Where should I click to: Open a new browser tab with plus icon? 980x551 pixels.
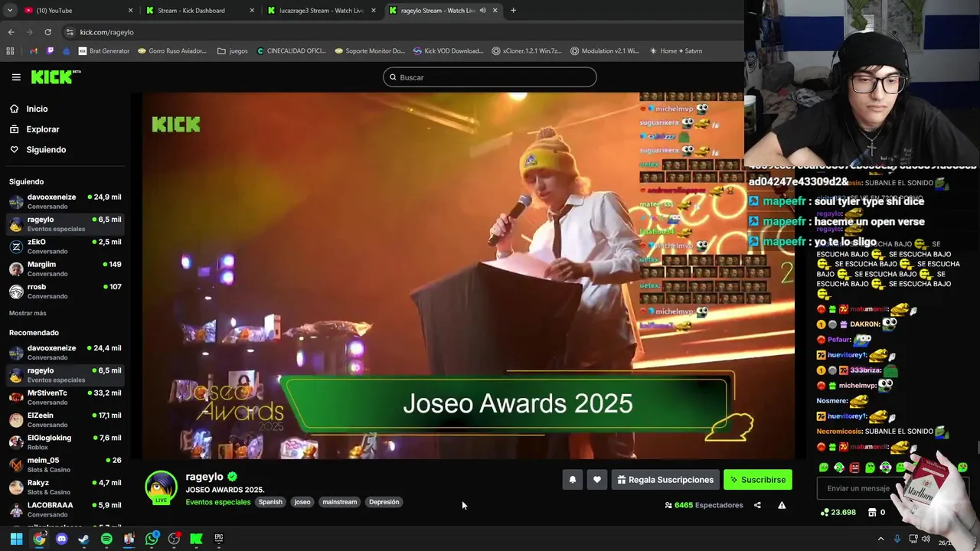tap(513, 11)
